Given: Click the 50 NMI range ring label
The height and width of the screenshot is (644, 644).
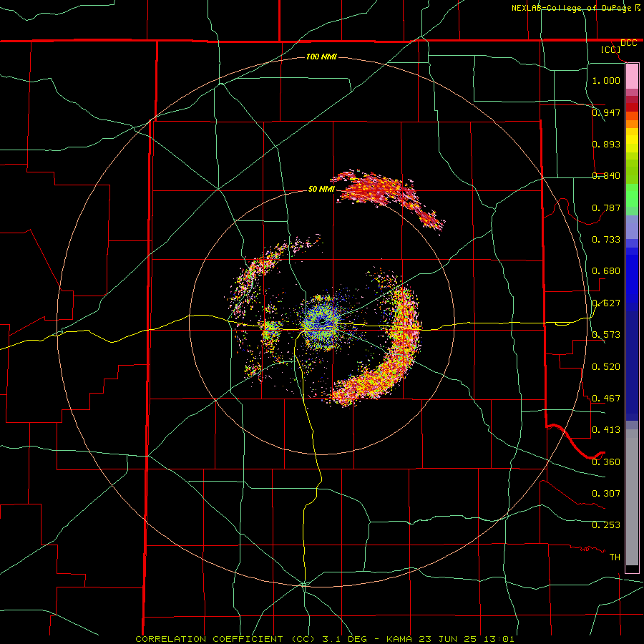Looking at the screenshot, I should (321, 189).
